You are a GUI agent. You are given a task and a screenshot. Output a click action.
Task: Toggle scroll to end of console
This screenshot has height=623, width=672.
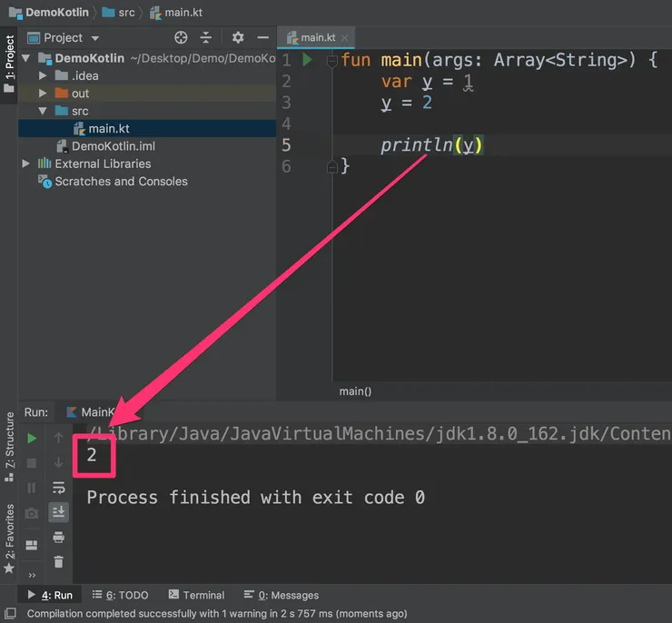[59, 512]
